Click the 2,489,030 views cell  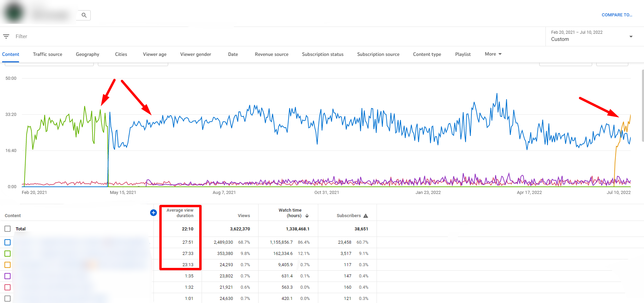(x=223, y=242)
